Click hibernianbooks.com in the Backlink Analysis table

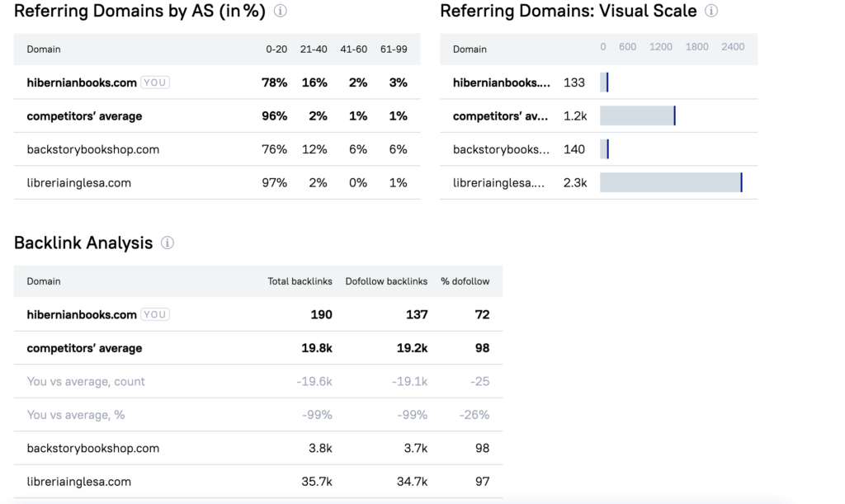[82, 314]
